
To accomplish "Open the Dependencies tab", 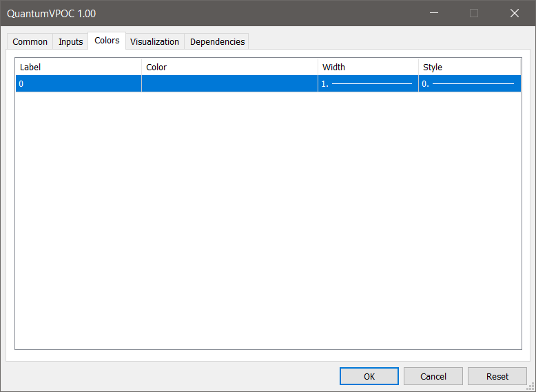I will (217, 42).
